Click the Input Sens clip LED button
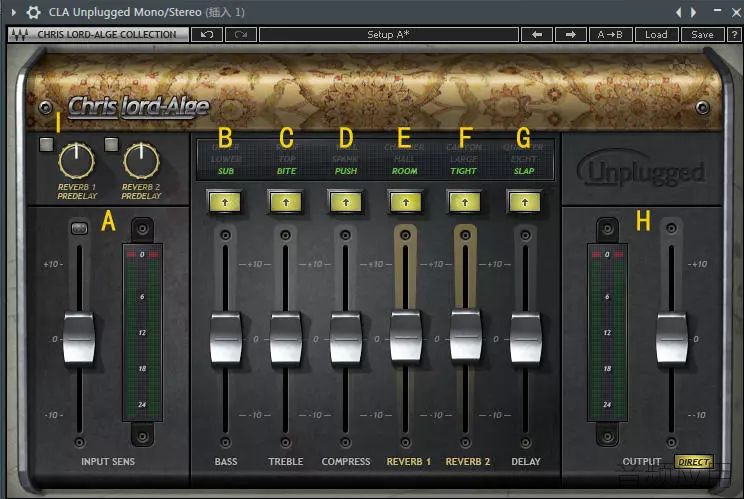This screenshot has height=499, width=744. (x=79, y=229)
